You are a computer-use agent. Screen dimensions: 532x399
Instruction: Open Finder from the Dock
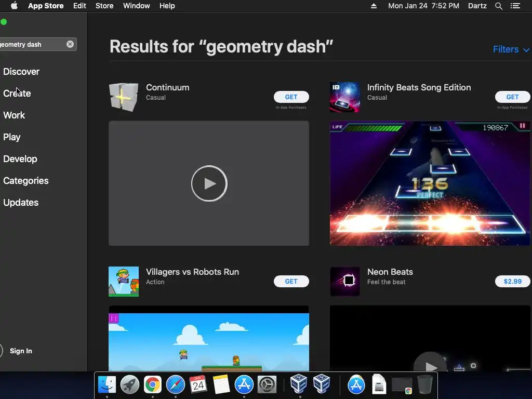tap(107, 384)
